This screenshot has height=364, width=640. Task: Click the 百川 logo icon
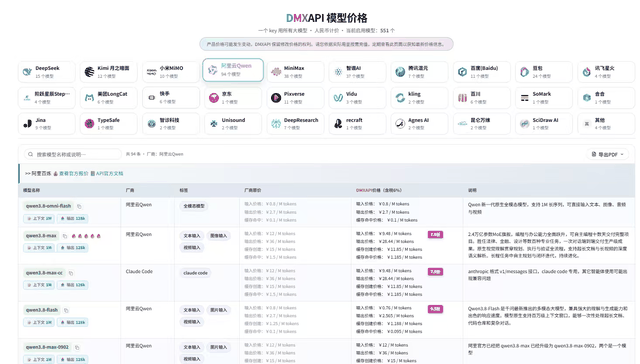click(x=462, y=98)
